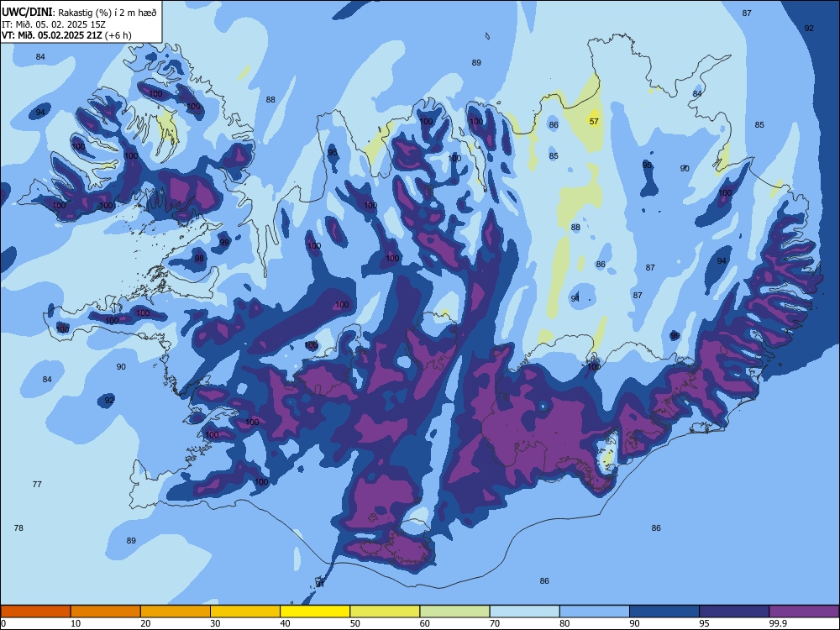The height and width of the screenshot is (630, 840).
Task: Click the '50' tick label in the legend
Action: (x=355, y=623)
